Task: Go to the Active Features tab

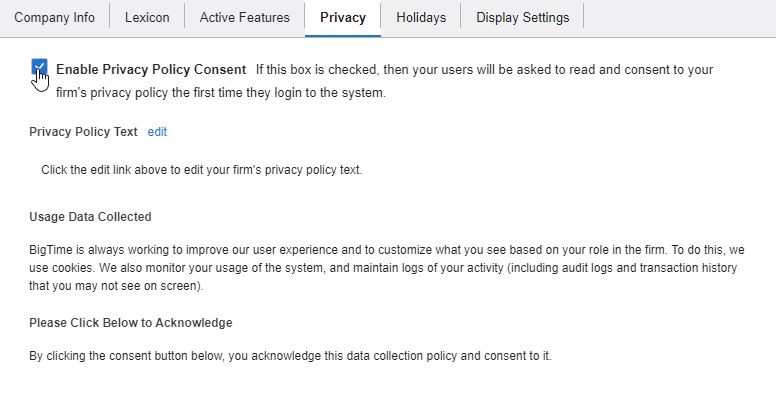Action: (244, 18)
